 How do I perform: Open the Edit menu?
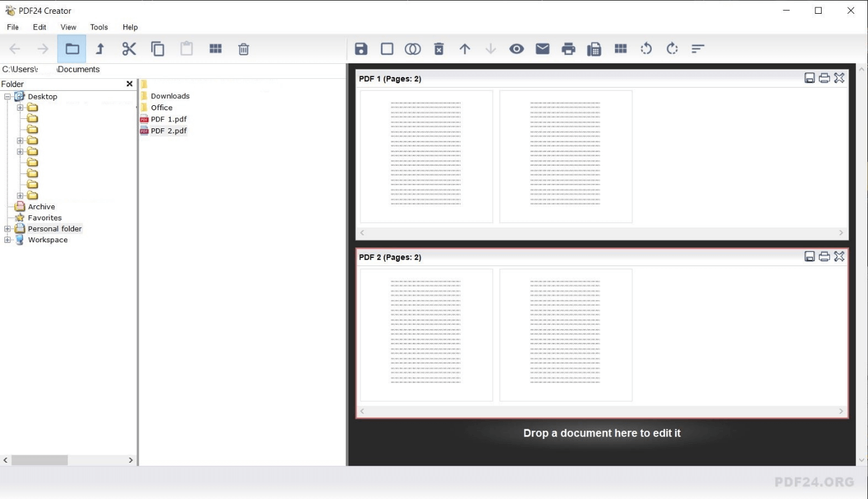[x=39, y=27]
